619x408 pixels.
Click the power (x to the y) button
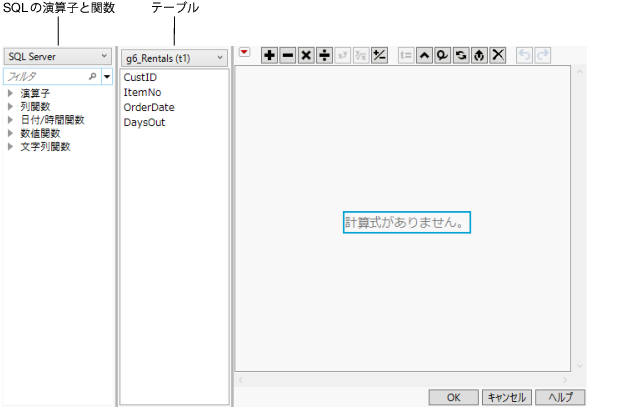343,55
